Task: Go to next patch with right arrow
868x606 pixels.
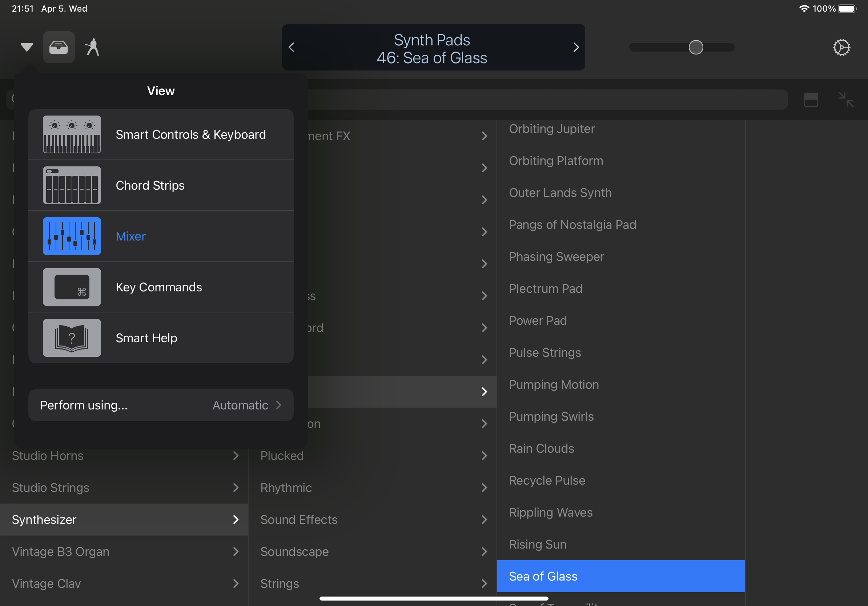Action: pos(575,47)
